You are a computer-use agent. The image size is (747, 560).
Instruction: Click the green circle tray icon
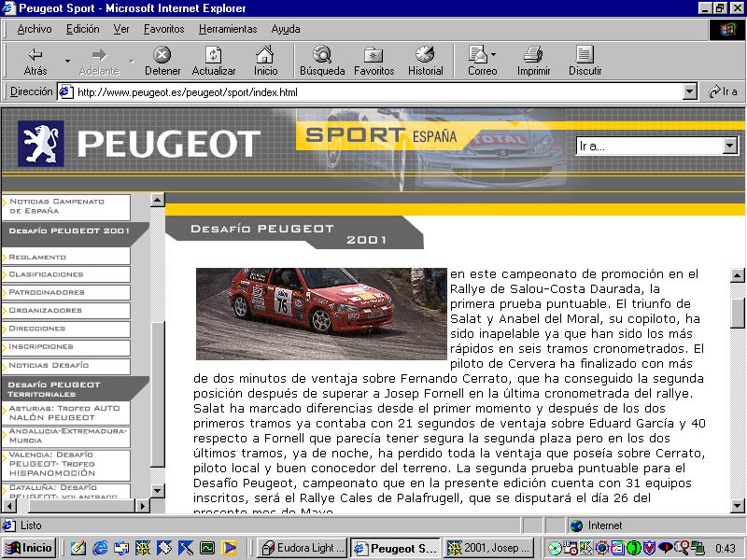click(x=634, y=548)
